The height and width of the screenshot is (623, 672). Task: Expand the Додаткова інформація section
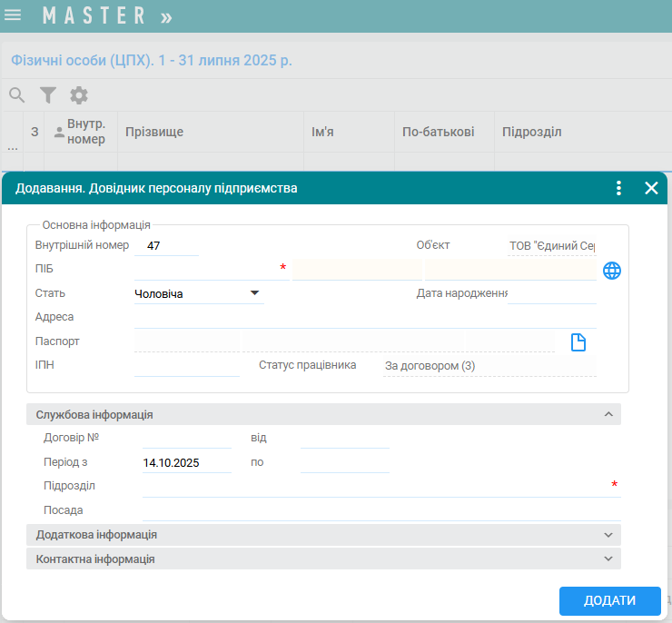coord(608,535)
